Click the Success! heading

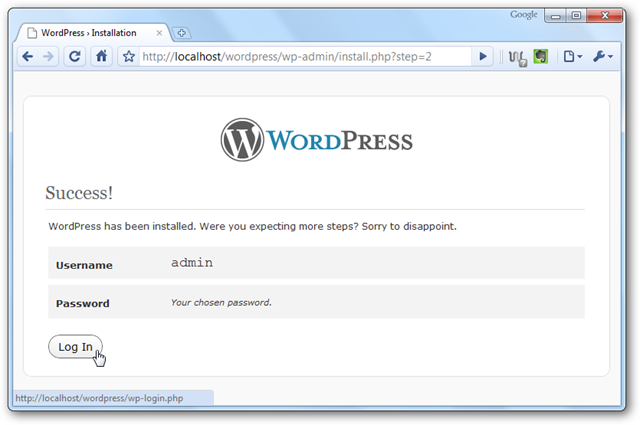(x=79, y=193)
